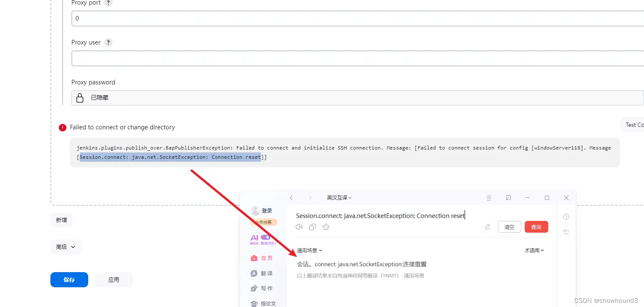Image resolution: width=644 pixels, height=307 pixels.
Task: Copy source text icon in translator
Action: point(312,227)
